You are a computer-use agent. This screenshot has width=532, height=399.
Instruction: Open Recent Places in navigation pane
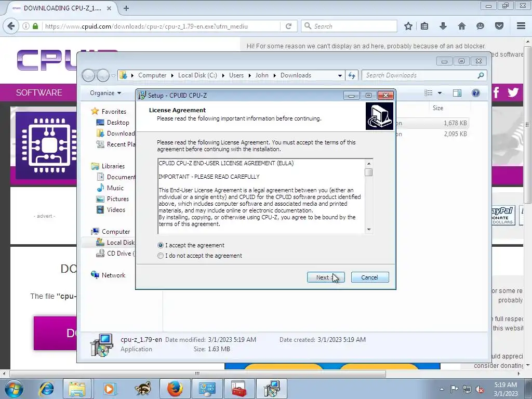(116, 144)
